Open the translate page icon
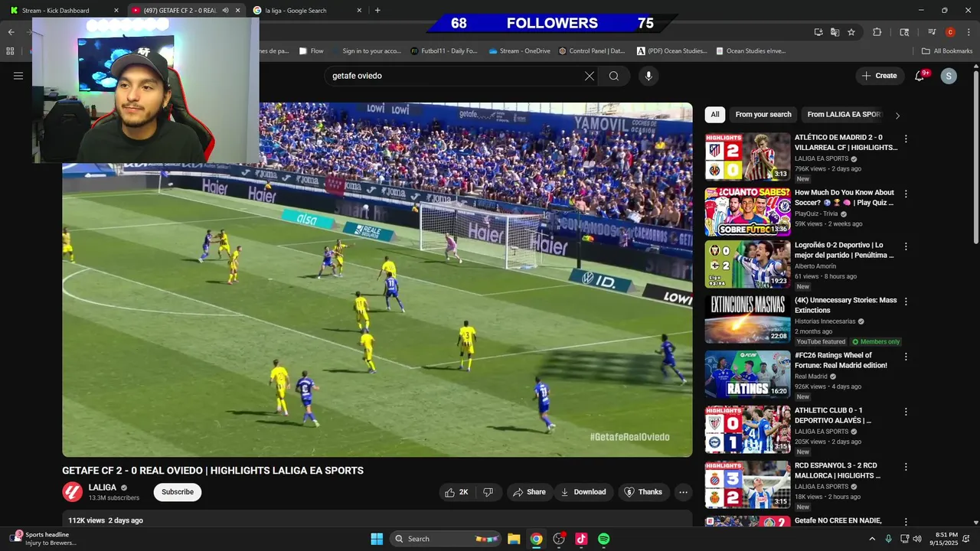This screenshot has width=980, height=551. click(x=835, y=32)
